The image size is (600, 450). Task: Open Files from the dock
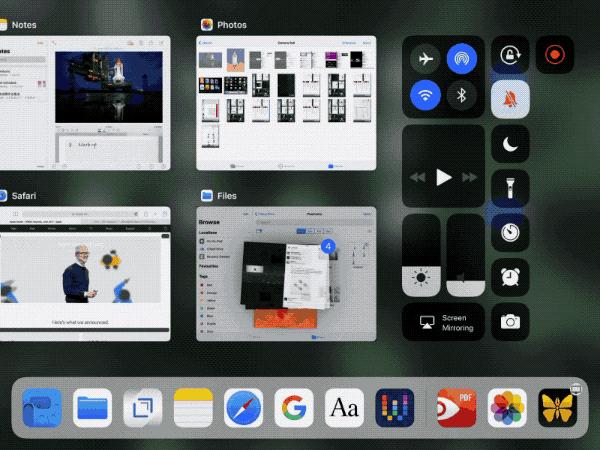92,408
